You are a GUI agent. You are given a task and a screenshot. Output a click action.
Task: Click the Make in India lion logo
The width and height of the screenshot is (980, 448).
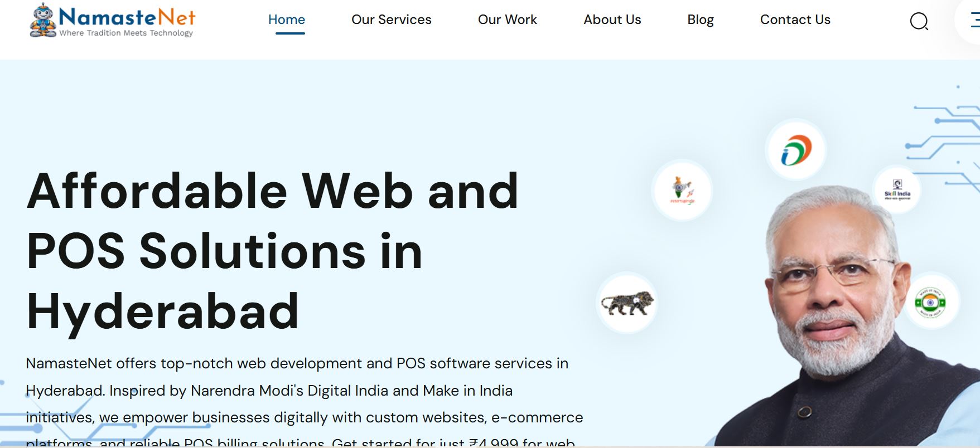pos(627,303)
